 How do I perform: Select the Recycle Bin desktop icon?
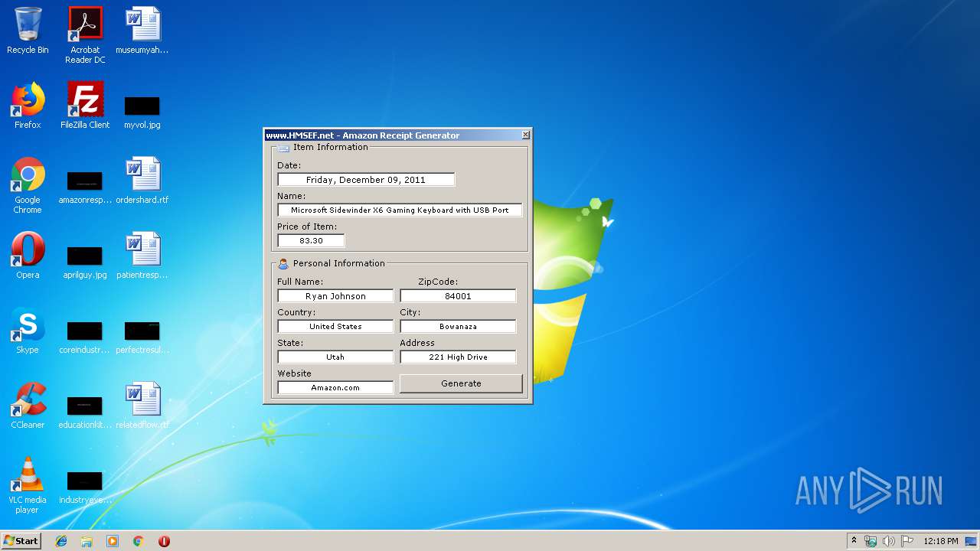(28, 31)
